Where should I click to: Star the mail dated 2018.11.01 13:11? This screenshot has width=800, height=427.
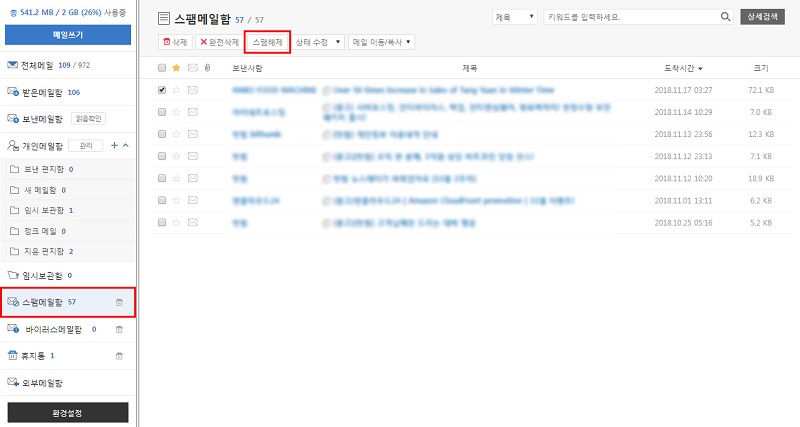coord(177,200)
